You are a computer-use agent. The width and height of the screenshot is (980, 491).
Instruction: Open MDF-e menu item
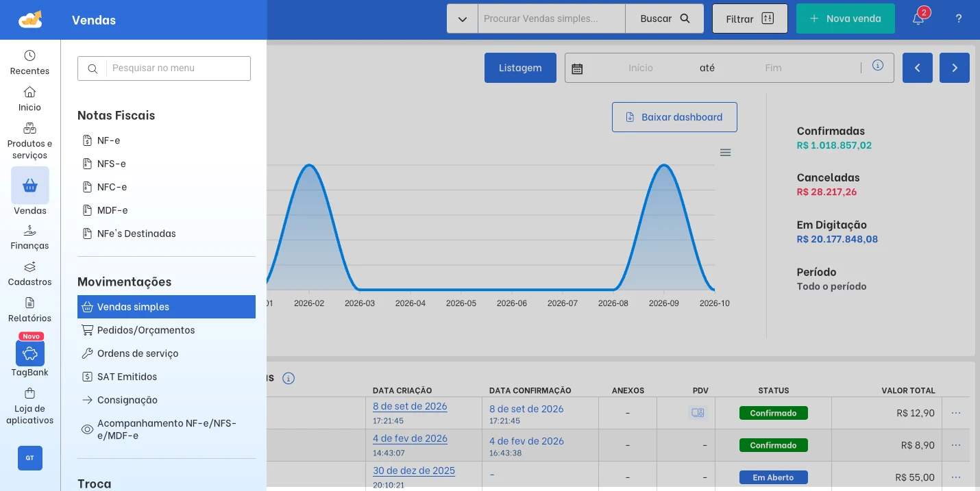point(167,210)
